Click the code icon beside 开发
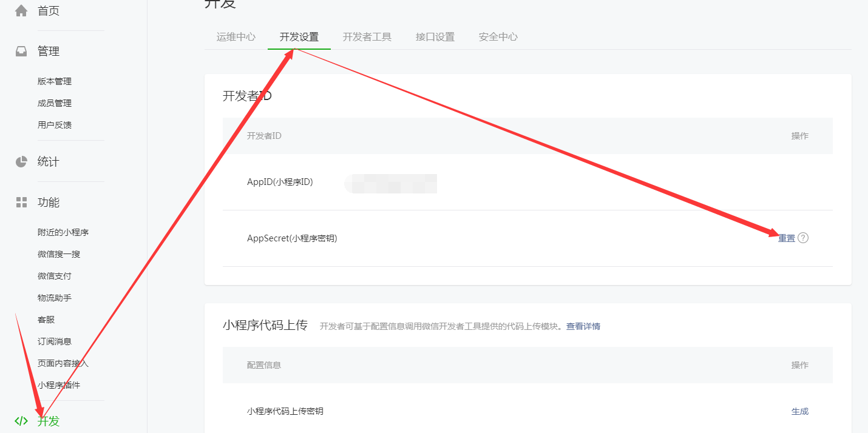The width and height of the screenshot is (868, 433). coord(21,421)
